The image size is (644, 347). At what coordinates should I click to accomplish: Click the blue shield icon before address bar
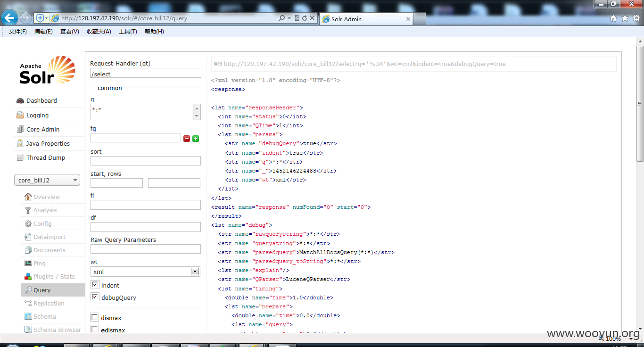(x=40, y=18)
